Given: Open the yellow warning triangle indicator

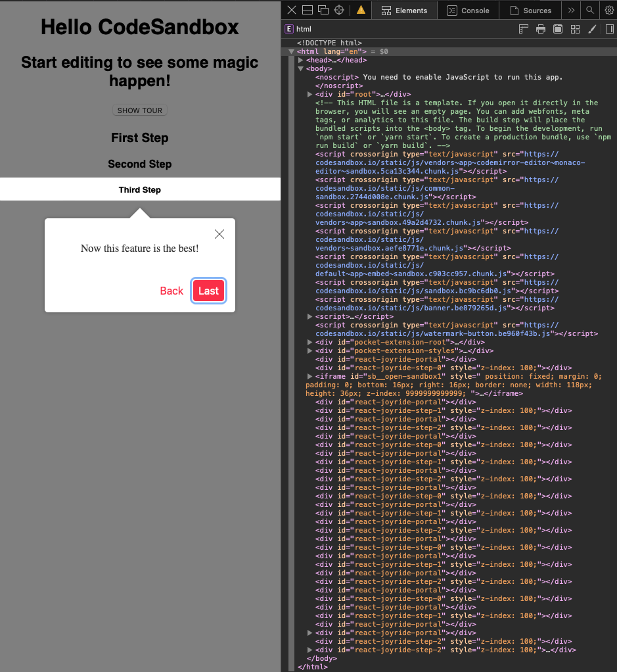Looking at the screenshot, I should point(361,11).
